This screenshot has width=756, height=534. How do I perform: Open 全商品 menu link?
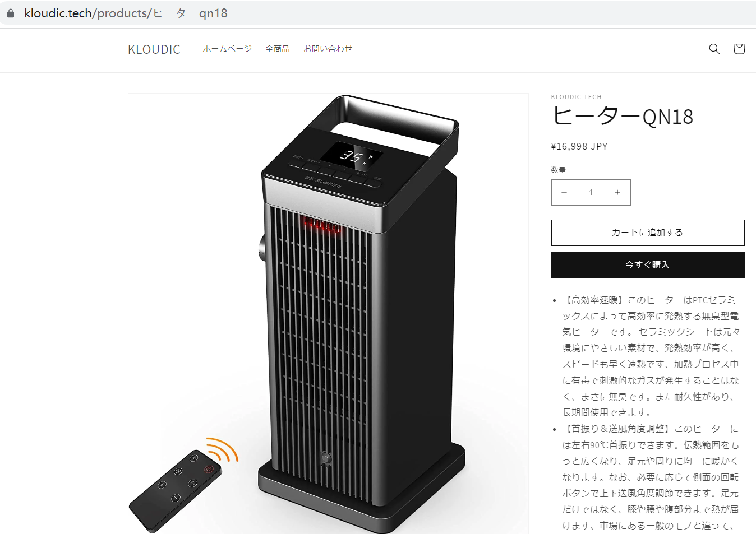pos(278,49)
